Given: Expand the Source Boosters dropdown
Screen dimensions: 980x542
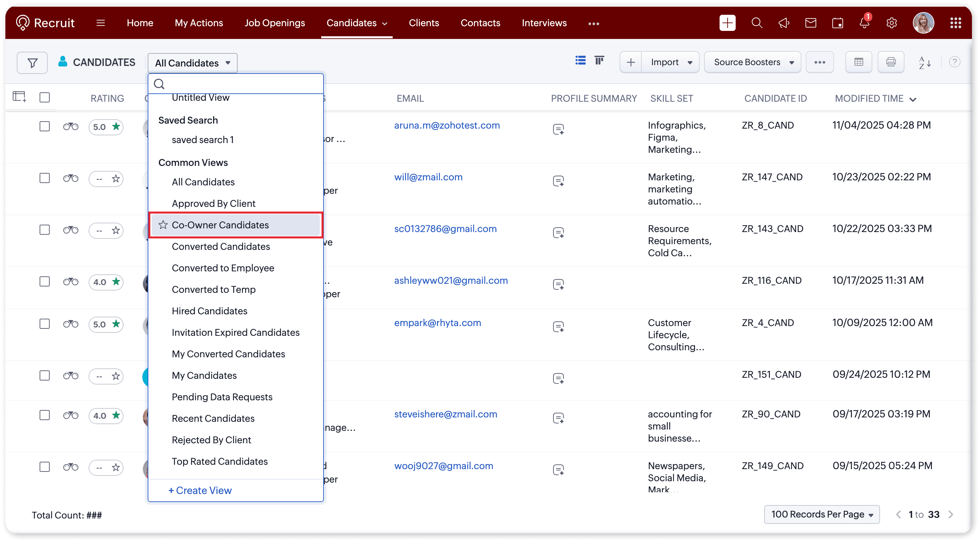Looking at the screenshot, I should click(752, 62).
